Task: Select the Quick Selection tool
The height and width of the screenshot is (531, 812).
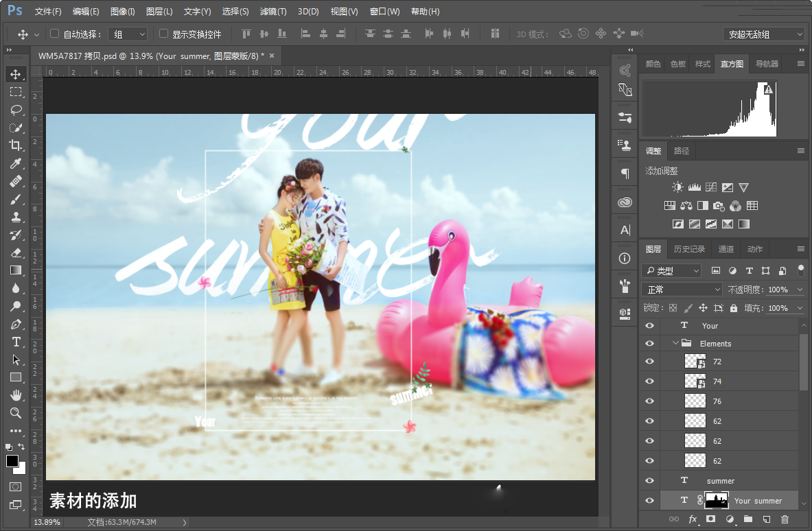Action: 16,128
